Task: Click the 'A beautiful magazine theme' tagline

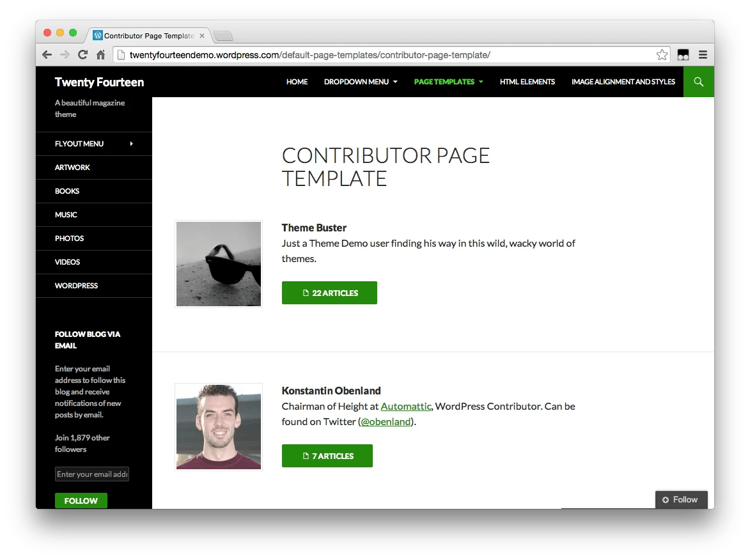Action: pos(90,109)
